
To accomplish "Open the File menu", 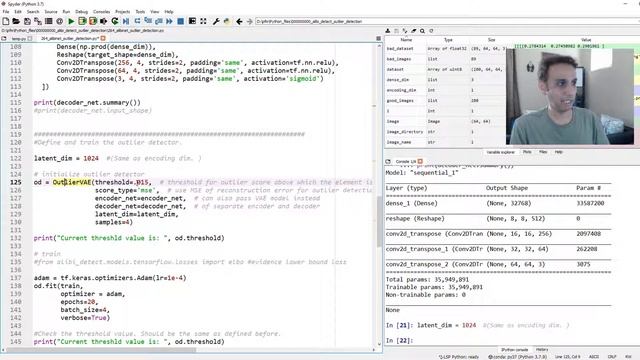I will pyautogui.click(x=6, y=12).
